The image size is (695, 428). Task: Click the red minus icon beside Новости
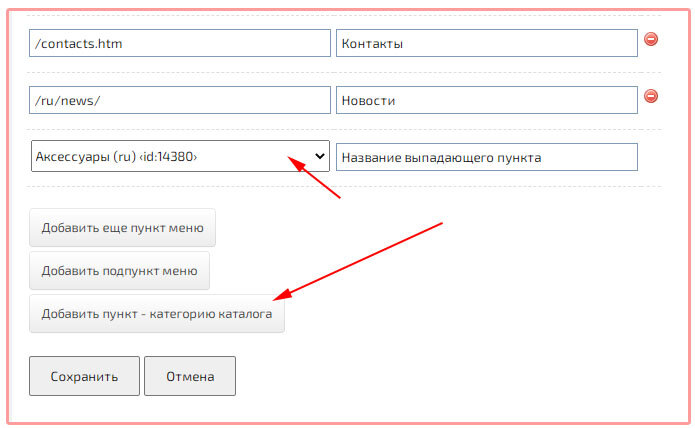pos(650,97)
